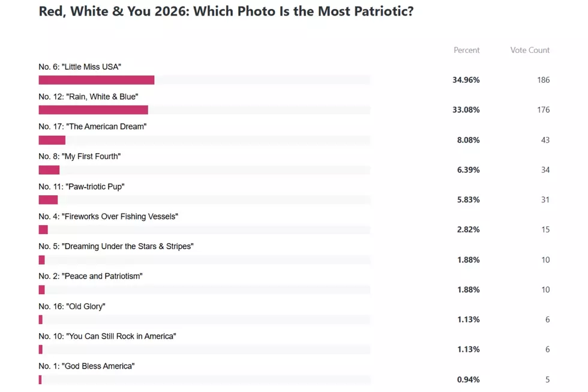
Task: Click the 0.94% percentage value
Action: pos(469,379)
